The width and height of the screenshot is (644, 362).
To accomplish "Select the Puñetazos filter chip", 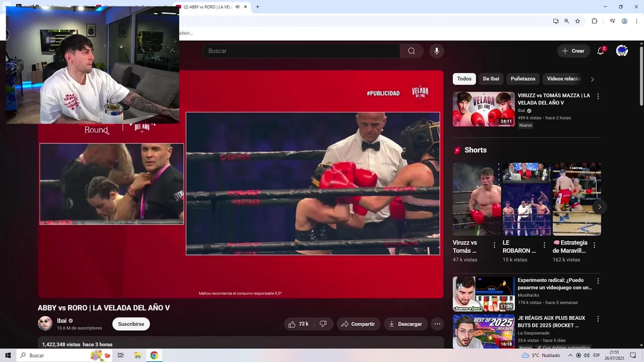I will 523,79.
